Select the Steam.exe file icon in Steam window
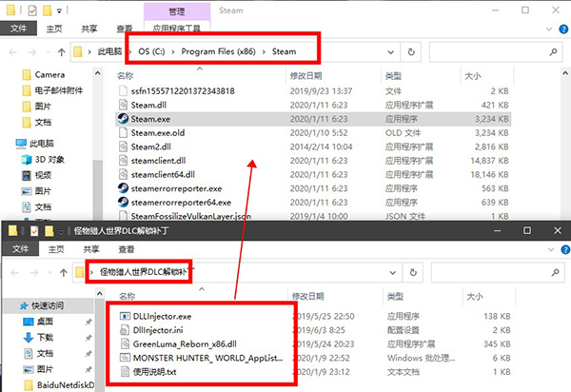Screen dimensions: 571x392 (123, 119)
